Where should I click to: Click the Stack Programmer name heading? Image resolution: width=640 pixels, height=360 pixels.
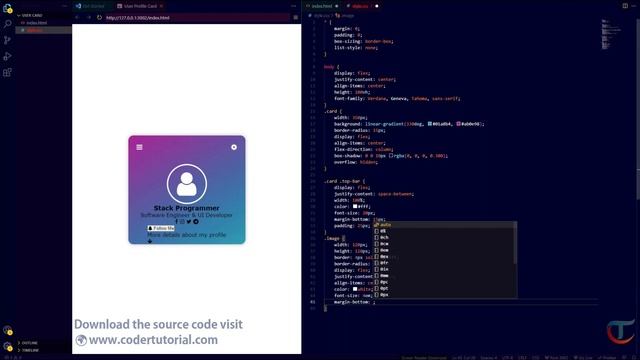(187, 208)
